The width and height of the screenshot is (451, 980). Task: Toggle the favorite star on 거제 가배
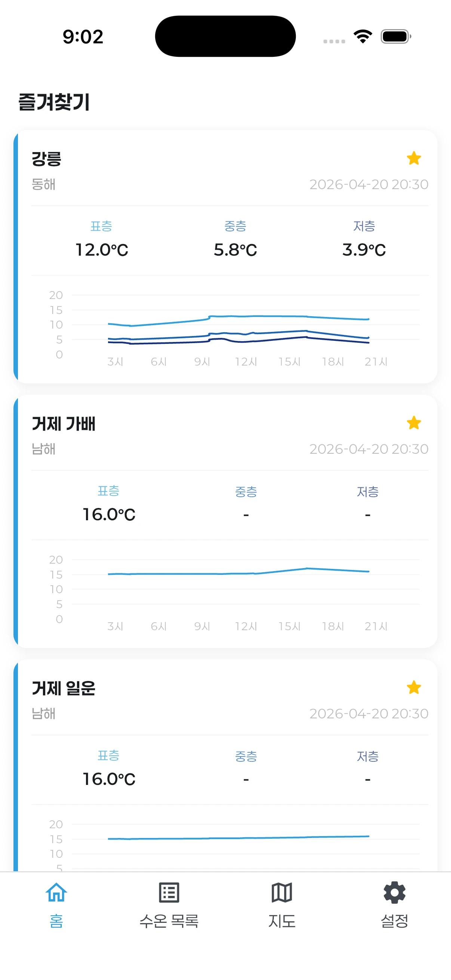[414, 423]
